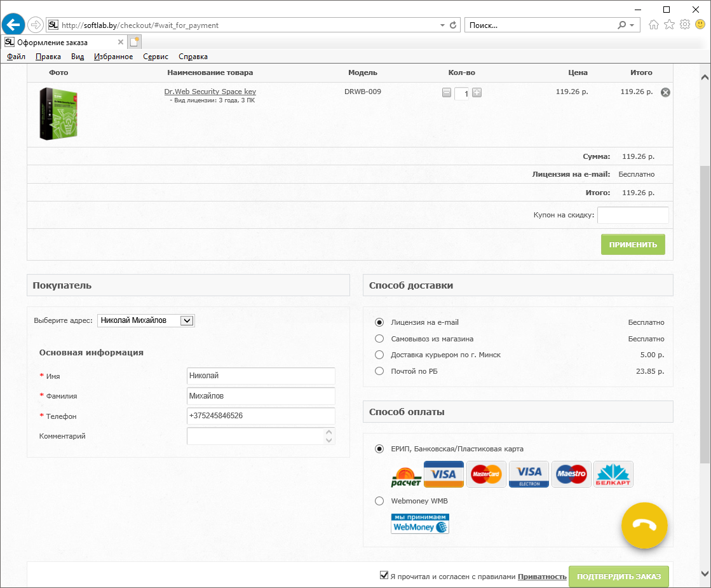Click the Maestro card logo
Image resolution: width=711 pixels, height=588 pixels.
coord(571,474)
